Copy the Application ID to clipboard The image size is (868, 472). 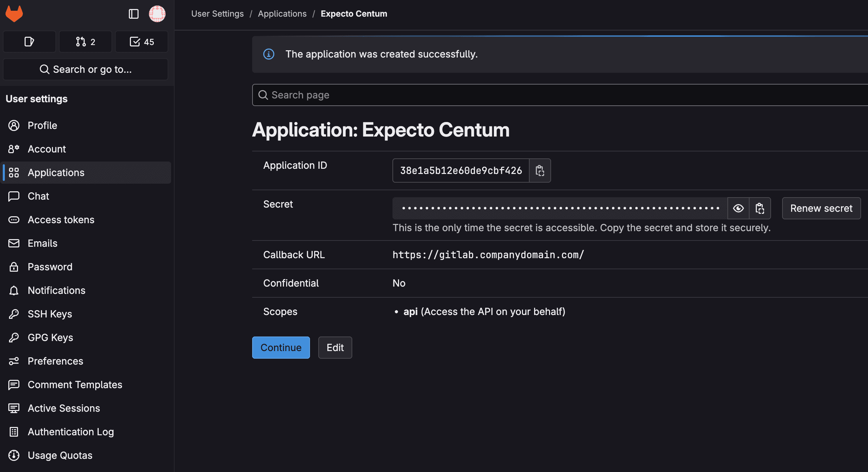click(x=540, y=171)
